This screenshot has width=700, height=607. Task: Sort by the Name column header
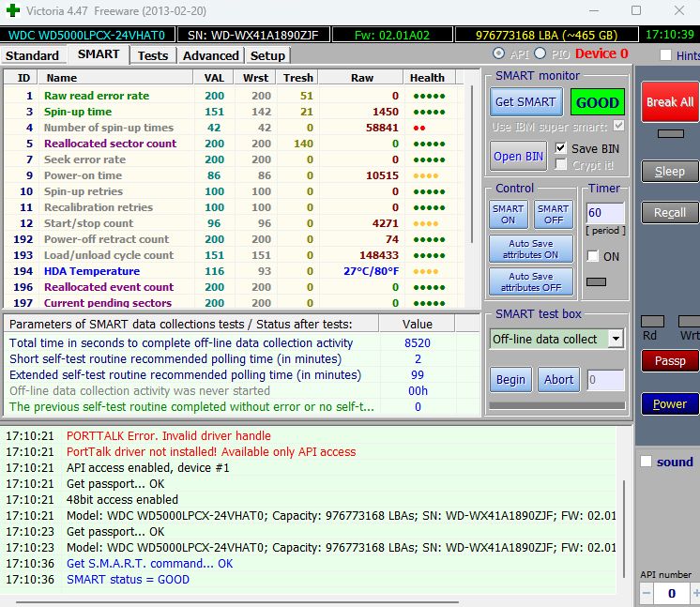click(116, 78)
